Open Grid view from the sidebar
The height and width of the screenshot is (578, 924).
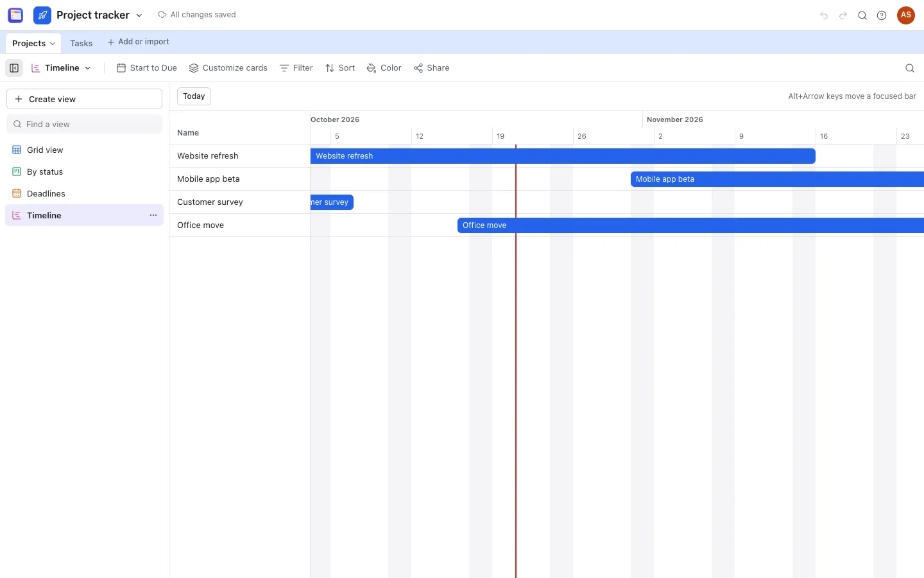(x=84, y=150)
